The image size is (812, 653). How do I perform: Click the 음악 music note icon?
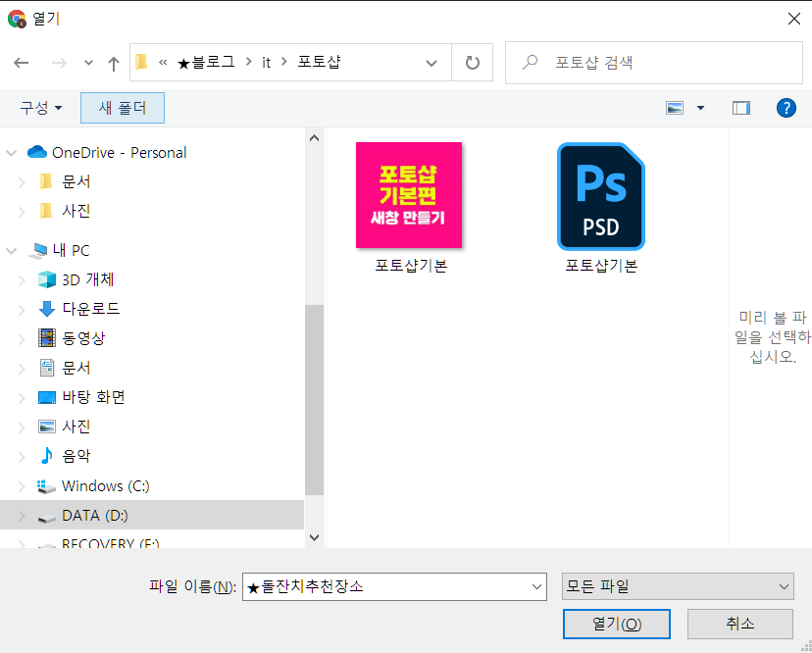(x=47, y=456)
